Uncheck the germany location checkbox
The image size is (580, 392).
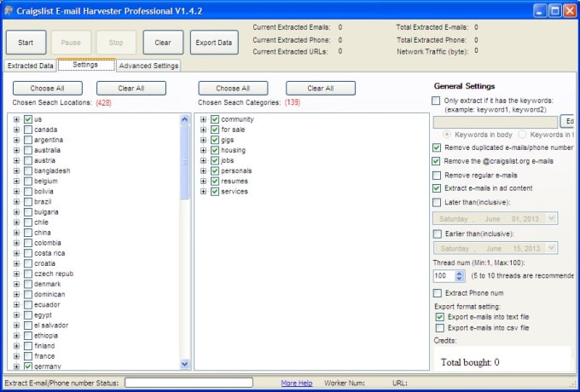click(28, 366)
